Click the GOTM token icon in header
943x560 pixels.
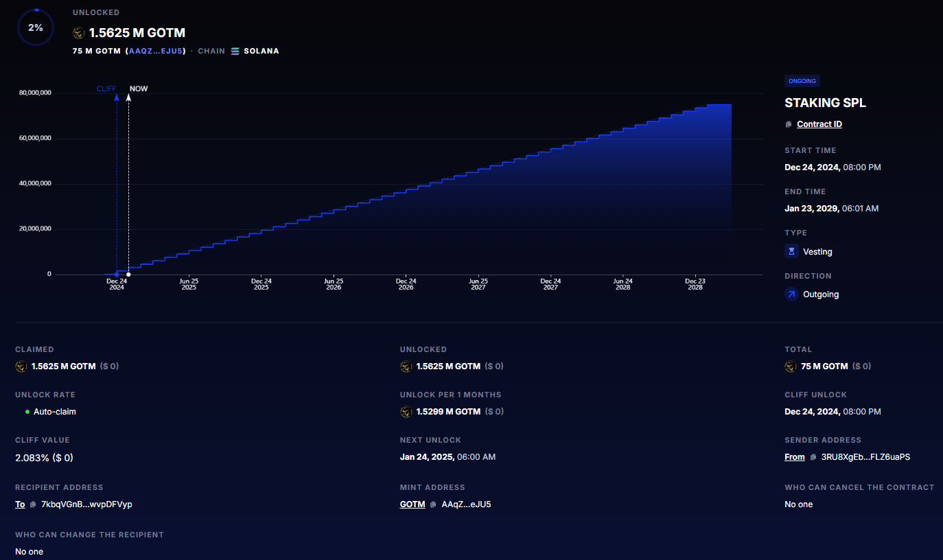click(x=79, y=33)
